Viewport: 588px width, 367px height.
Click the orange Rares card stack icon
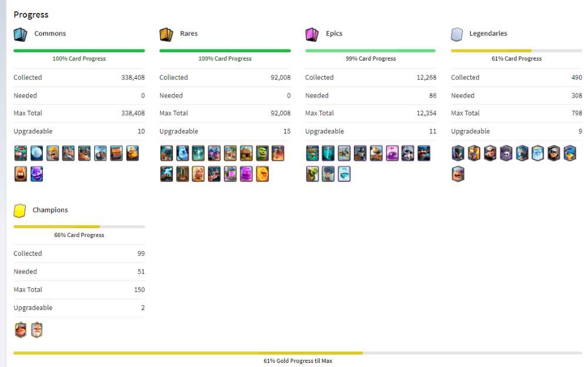(x=166, y=34)
